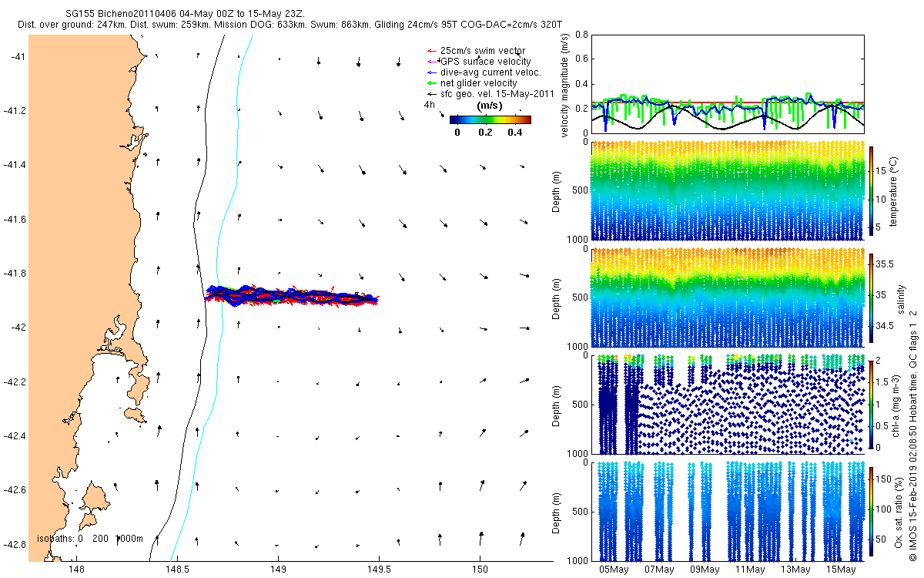924x578 pixels.
Task: Click the 'chl-a (mg m-3)' colorbar label
Action: [895, 405]
